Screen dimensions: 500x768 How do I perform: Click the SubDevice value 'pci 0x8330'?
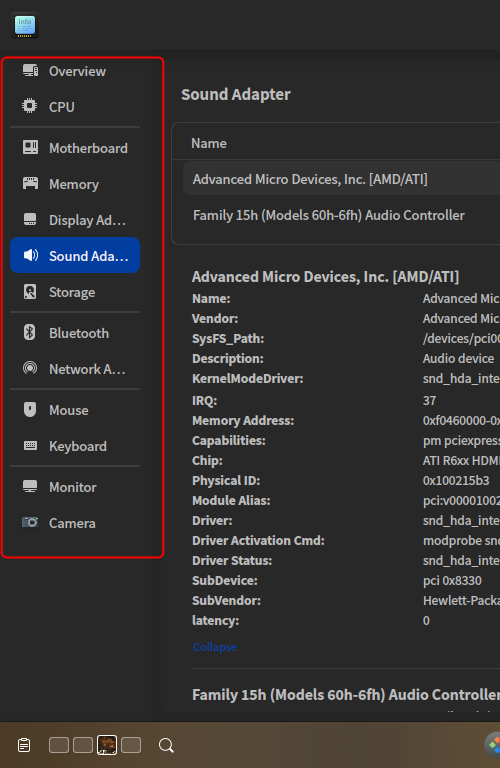(452, 580)
